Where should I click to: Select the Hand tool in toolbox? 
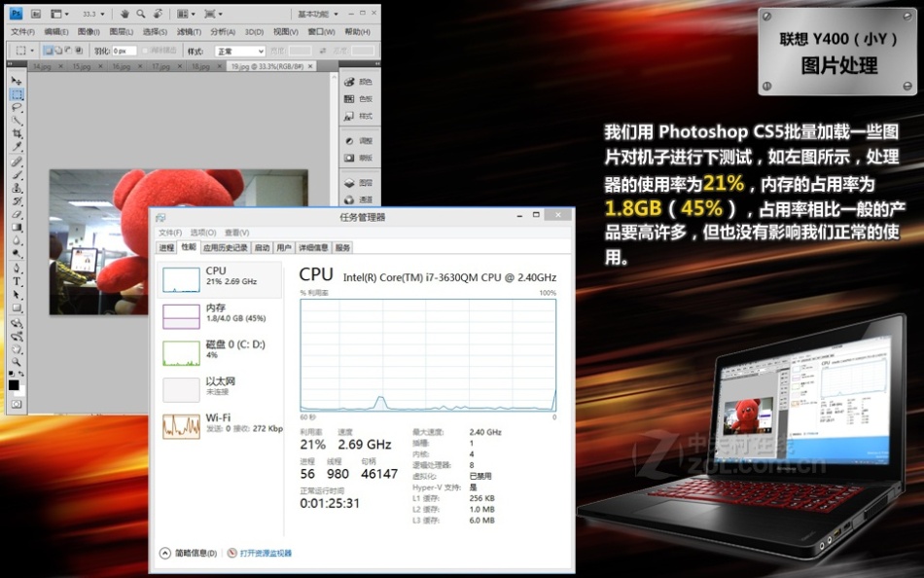click(x=17, y=348)
